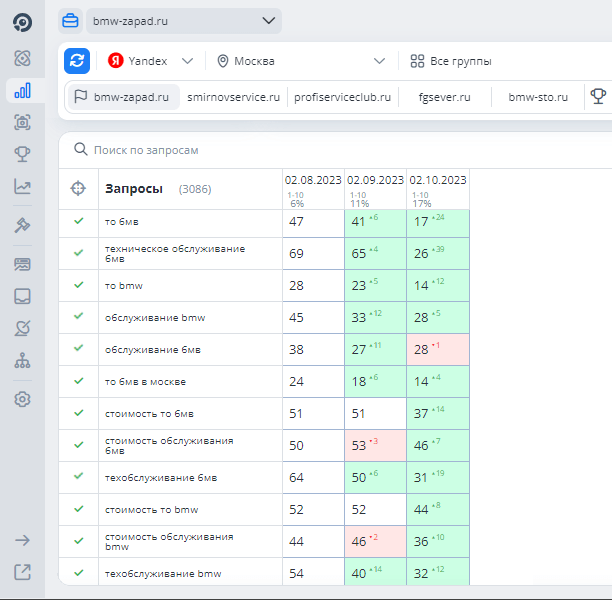
Task: Click the Поиск по запросам search field
Action: pos(146,150)
